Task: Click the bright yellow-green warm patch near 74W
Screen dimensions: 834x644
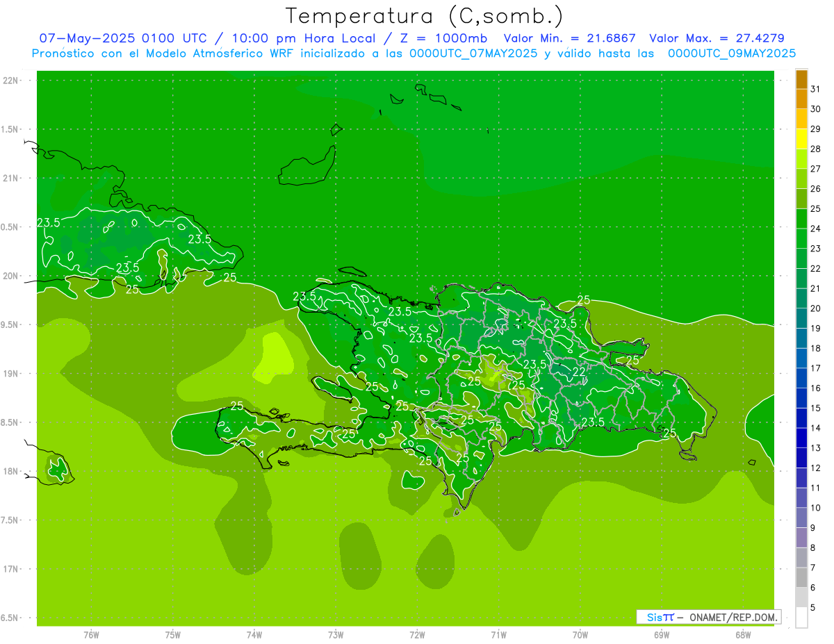Action: coord(273,357)
